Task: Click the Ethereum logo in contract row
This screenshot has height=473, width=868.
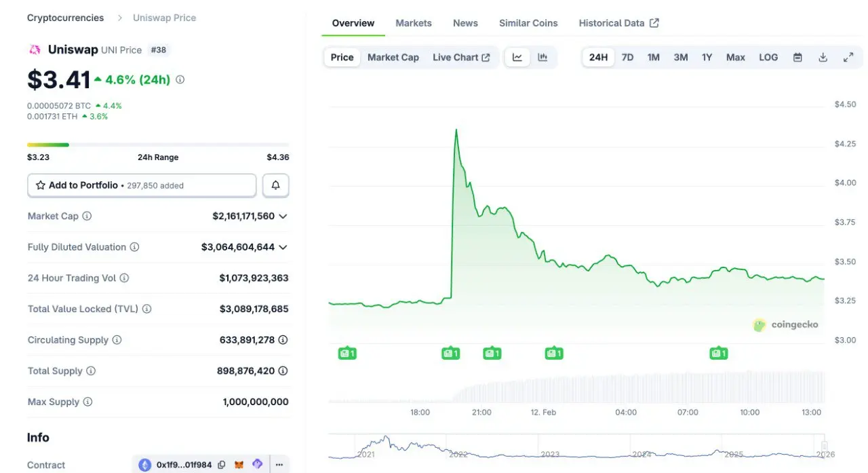Action: [x=145, y=465]
